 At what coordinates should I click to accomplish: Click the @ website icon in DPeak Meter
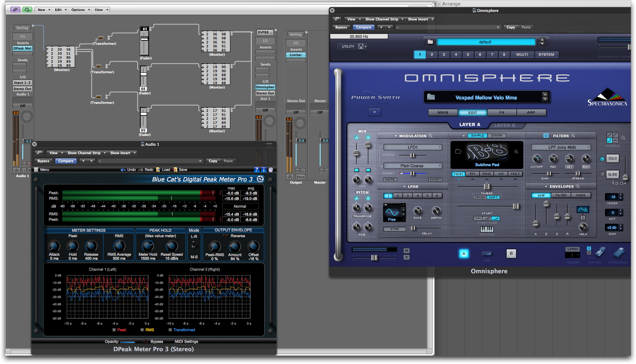271,170
